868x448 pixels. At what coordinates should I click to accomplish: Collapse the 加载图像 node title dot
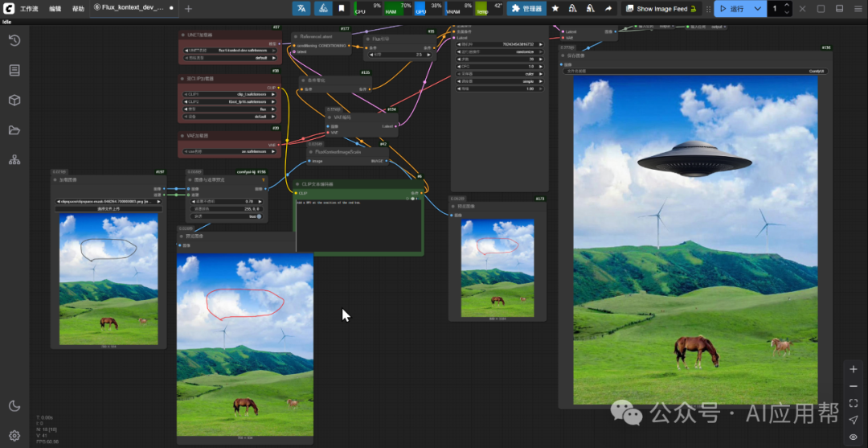coord(56,179)
